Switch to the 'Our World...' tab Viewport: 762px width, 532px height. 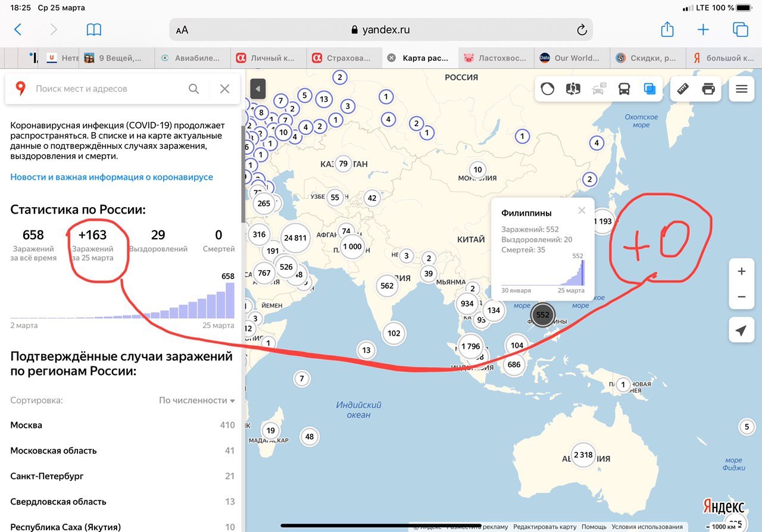[x=571, y=58]
